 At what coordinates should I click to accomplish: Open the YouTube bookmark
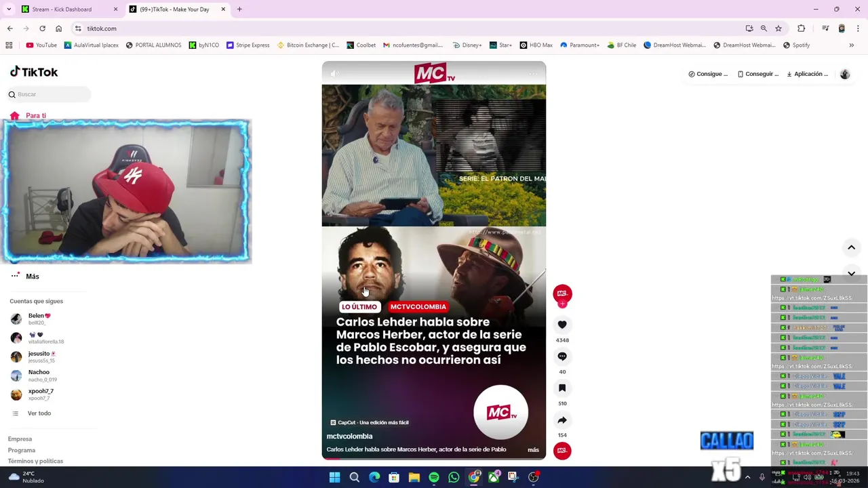pos(41,45)
